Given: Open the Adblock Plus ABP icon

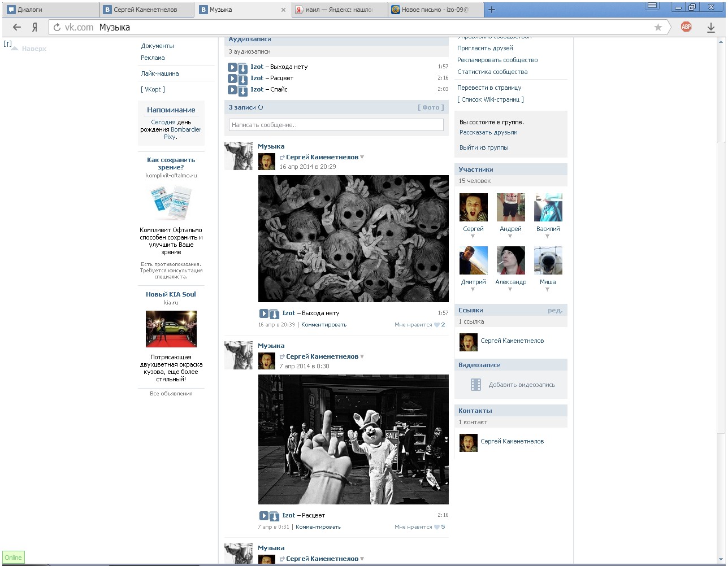Looking at the screenshot, I should tap(686, 27).
